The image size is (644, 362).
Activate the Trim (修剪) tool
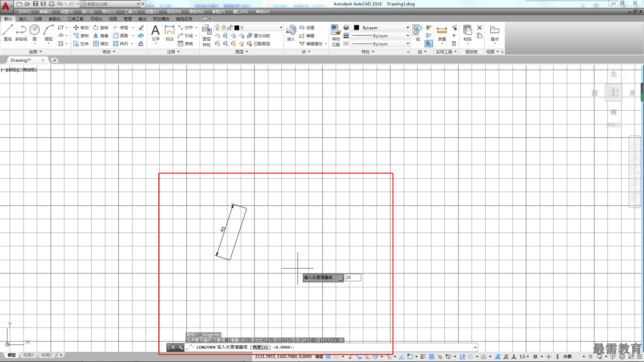coord(121,27)
